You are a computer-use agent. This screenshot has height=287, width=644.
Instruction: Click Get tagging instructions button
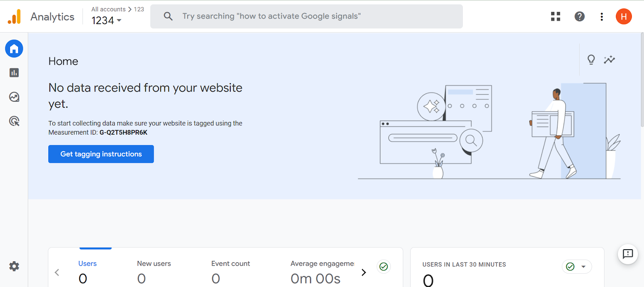[x=101, y=154]
